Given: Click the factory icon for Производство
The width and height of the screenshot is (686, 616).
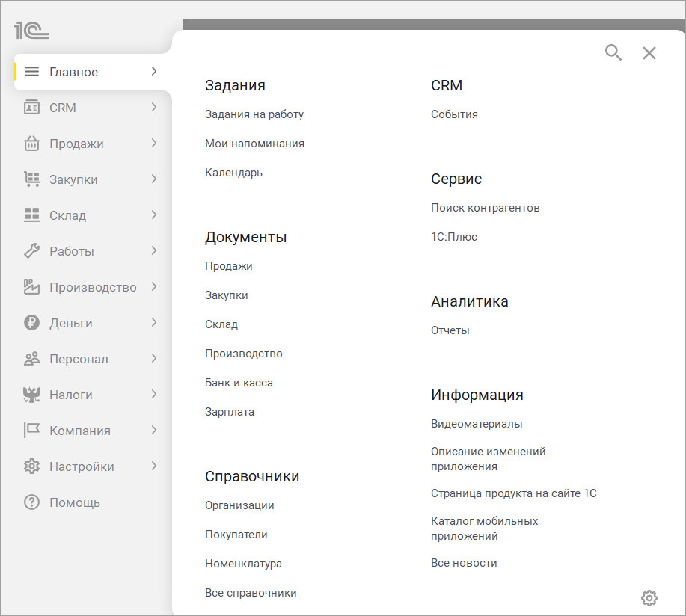Looking at the screenshot, I should click(x=31, y=287).
